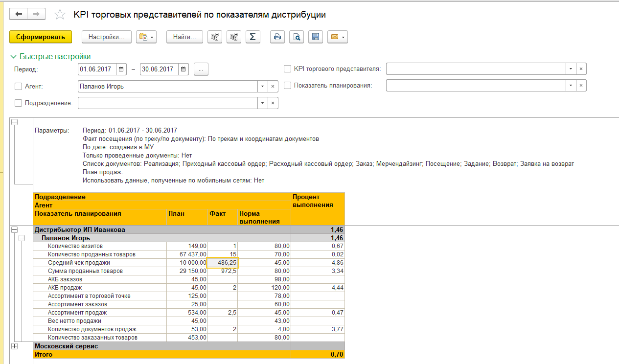Click into the Показатель планирования input field
Image resolution: width=619 pixels, height=364 pixels.
tap(476, 86)
